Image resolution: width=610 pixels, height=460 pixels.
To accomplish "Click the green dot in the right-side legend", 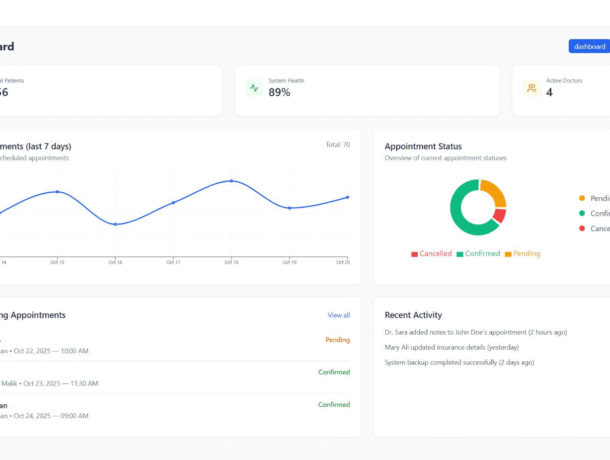I will click(x=582, y=213).
